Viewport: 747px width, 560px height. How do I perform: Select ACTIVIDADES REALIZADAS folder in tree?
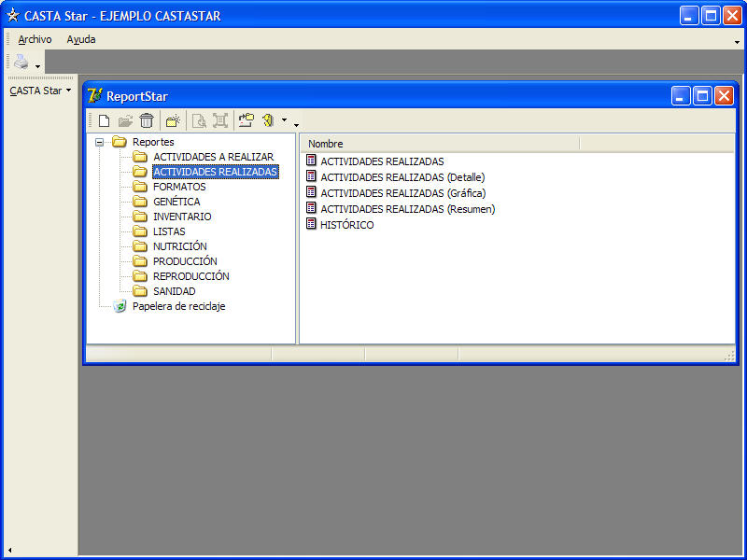tap(216, 172)
